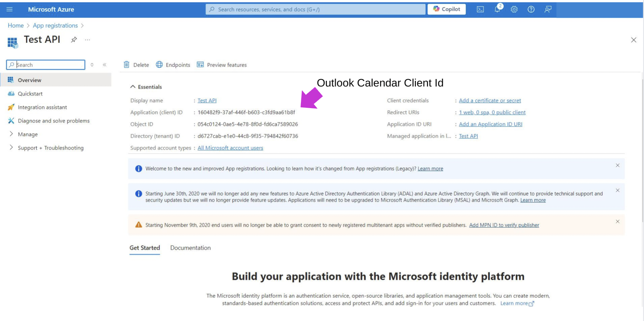Open the notifications bell
644x321 pixels.
[x=497, y=9]
